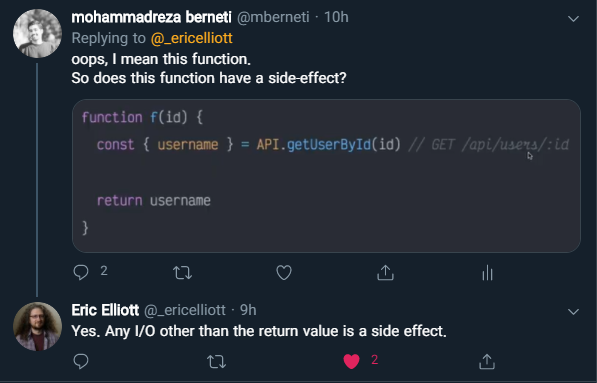Like mohammadreza berneti's tweet
This screenshot has height=383, width=597.
[x=284, y=273]
